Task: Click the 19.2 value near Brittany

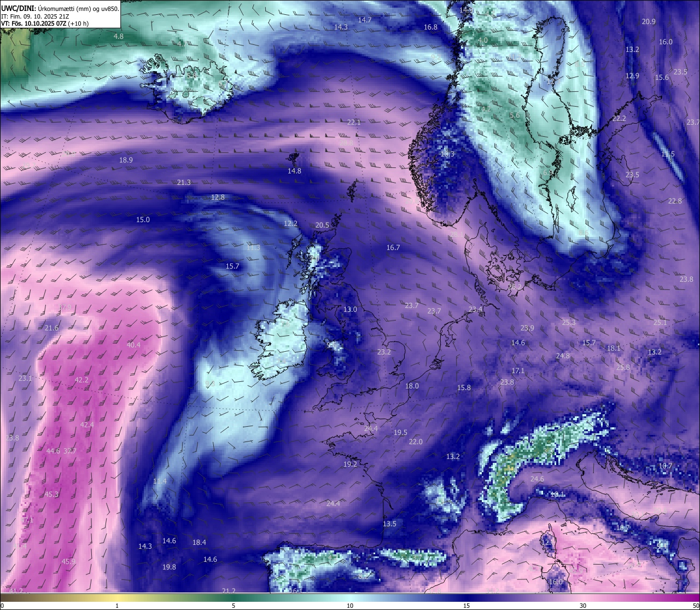Action: click(350, 464)
